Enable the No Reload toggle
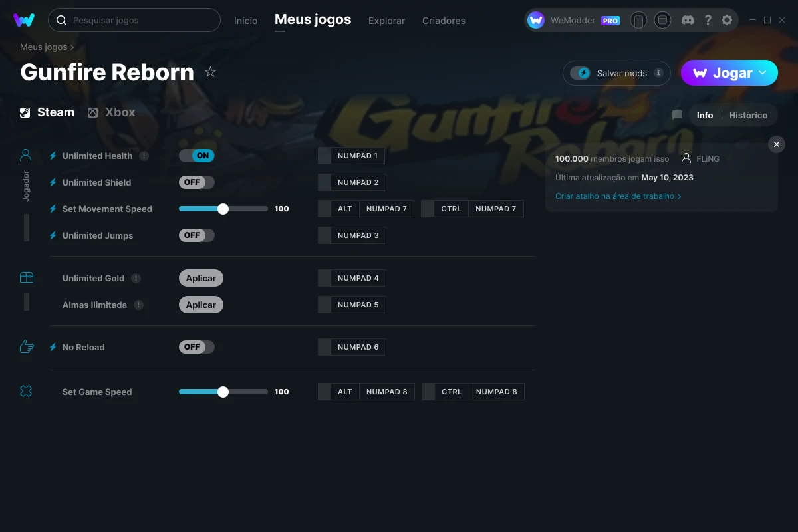This screenshot has height=532, width=798. [x=197, y=347]
